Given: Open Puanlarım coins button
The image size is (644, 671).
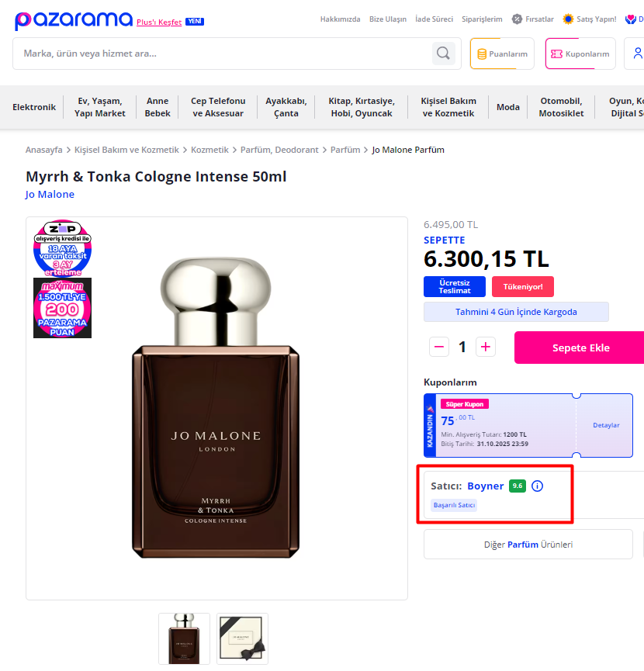Looking at the screenshot, I should coord(502,54).
